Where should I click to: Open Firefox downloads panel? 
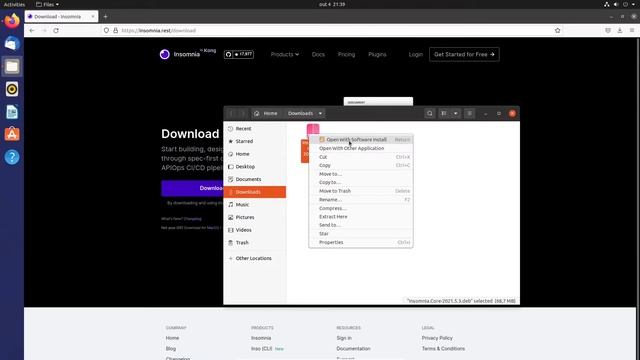tap(620, 31)
